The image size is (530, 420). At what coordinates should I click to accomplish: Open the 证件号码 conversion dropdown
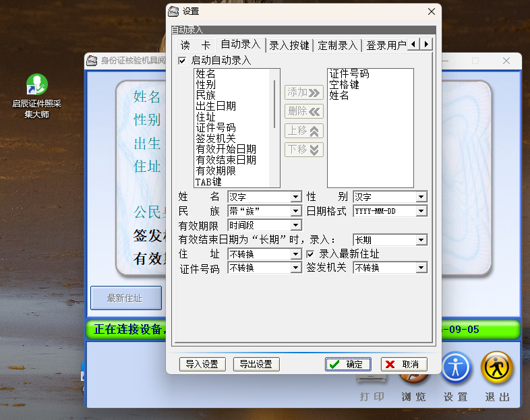296,268
